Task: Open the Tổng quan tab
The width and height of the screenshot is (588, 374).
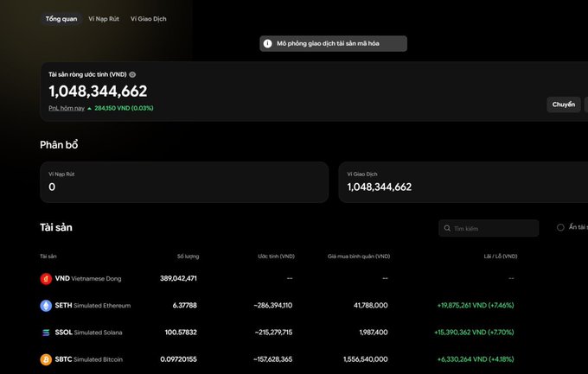Action: point(61,19)
